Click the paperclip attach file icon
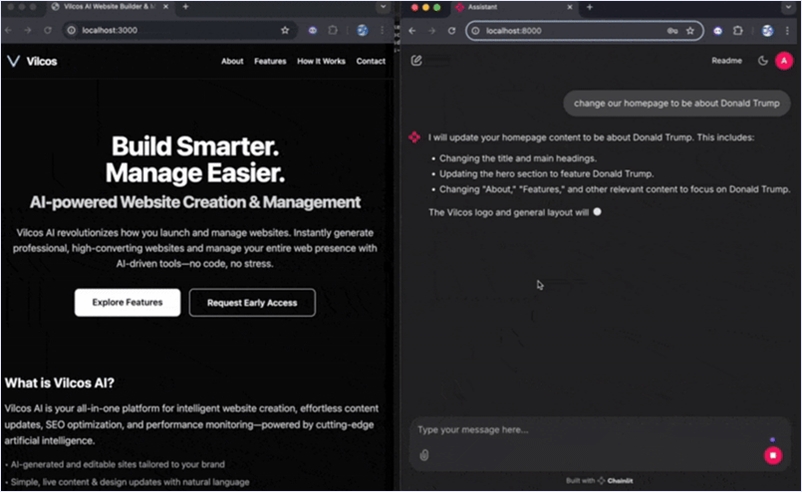Image resolution: width=802 pixels, height=492 pixels. [x=424, y=455]
